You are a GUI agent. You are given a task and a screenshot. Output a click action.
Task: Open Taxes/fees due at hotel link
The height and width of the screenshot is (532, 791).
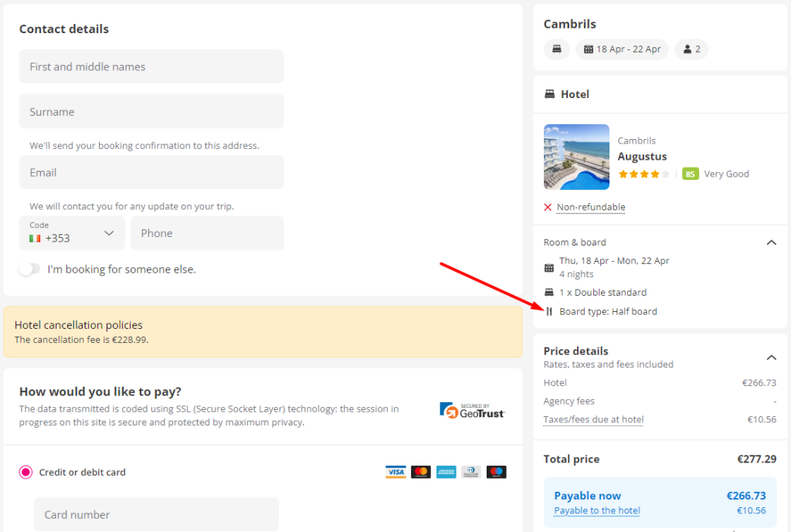(x=593, y=419)
